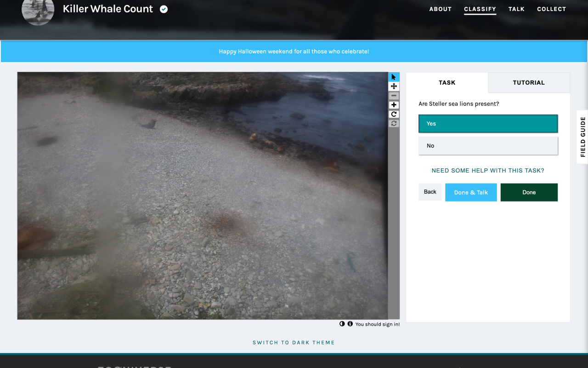The image size is (588, 368).
Task: Go back to the previous question
Action: (x=430, y=192)
